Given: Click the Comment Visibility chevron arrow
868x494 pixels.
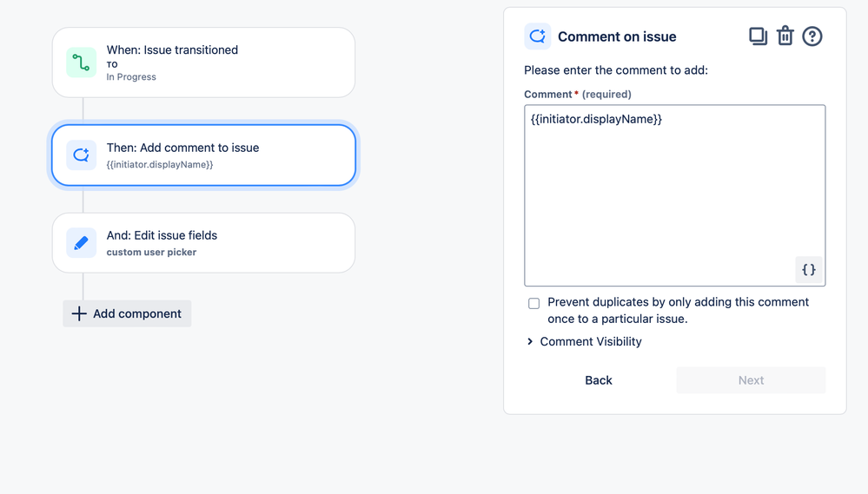Looking at the screenshot, I should point(530,341).
